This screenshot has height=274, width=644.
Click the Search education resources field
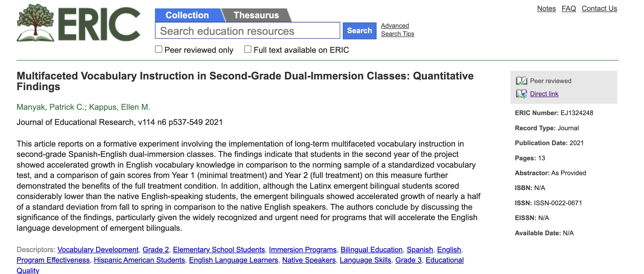point(247,31)
